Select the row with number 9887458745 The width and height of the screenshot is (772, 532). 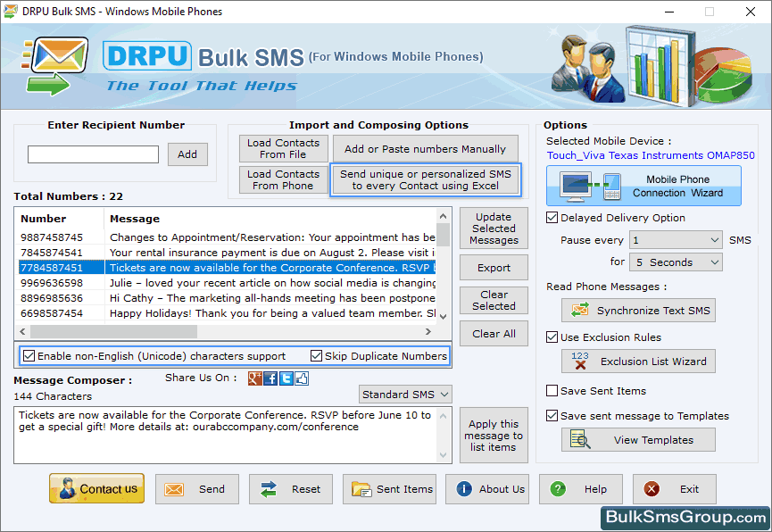tap(227, 237)
